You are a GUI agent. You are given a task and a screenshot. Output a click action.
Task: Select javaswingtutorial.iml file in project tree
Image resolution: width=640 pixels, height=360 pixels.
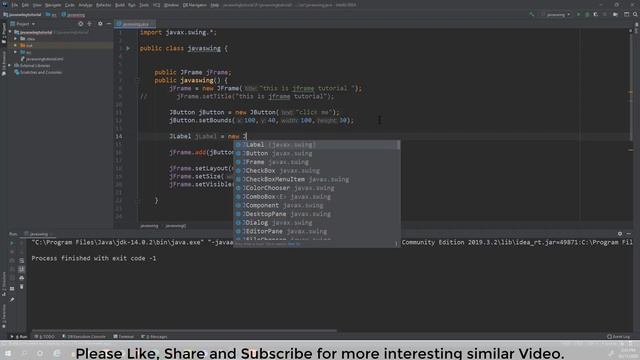(x=42, y=59)
